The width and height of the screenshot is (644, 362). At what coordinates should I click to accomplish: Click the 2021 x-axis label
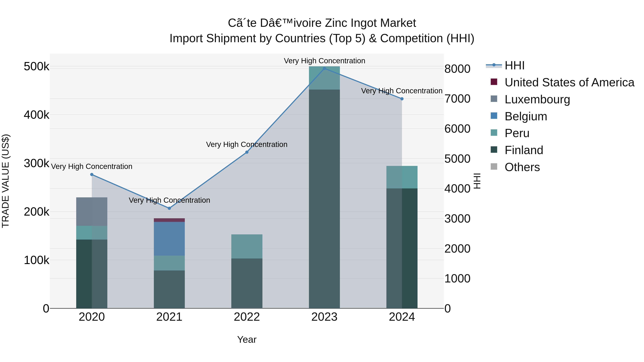169,317
